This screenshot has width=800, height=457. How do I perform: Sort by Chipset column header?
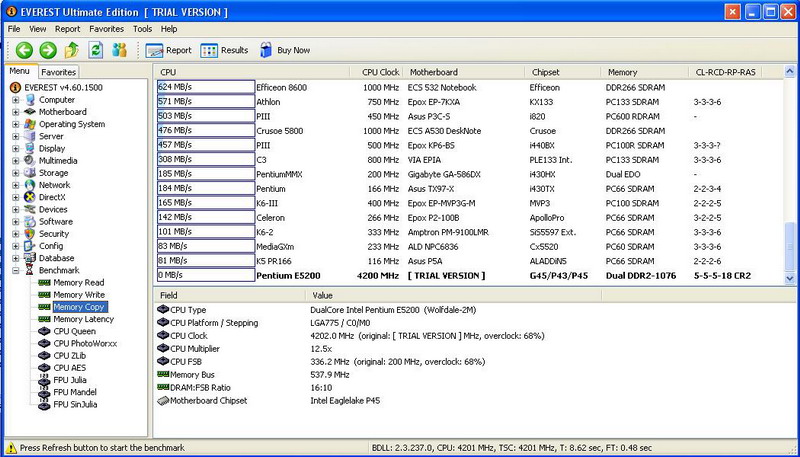563,72
